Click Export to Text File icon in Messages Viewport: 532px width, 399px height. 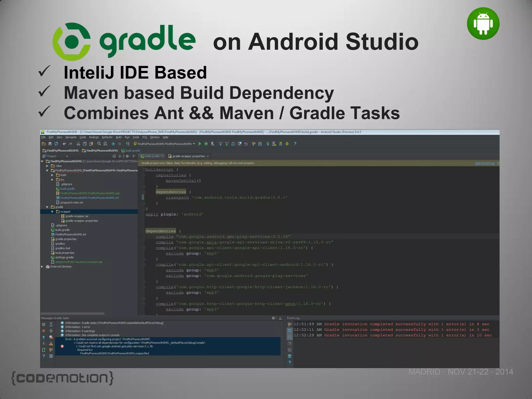point(44,350)
